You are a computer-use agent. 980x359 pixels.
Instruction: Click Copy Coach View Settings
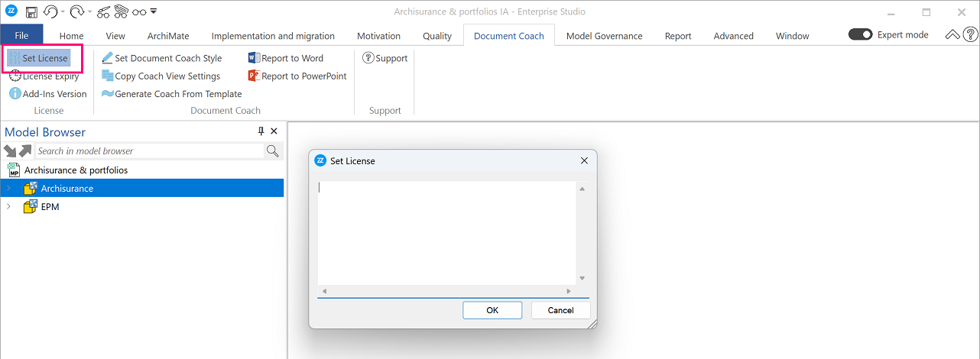coord(161,76)
